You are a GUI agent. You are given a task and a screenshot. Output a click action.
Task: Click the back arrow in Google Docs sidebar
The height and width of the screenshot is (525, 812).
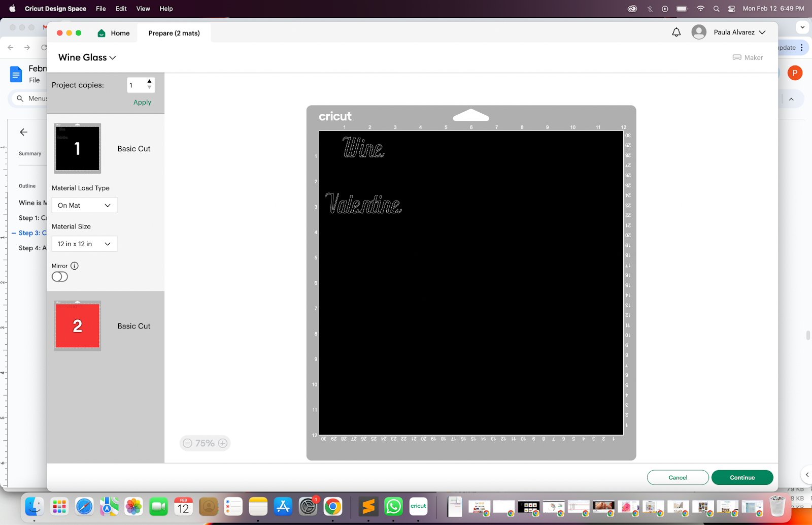[23, 132]
